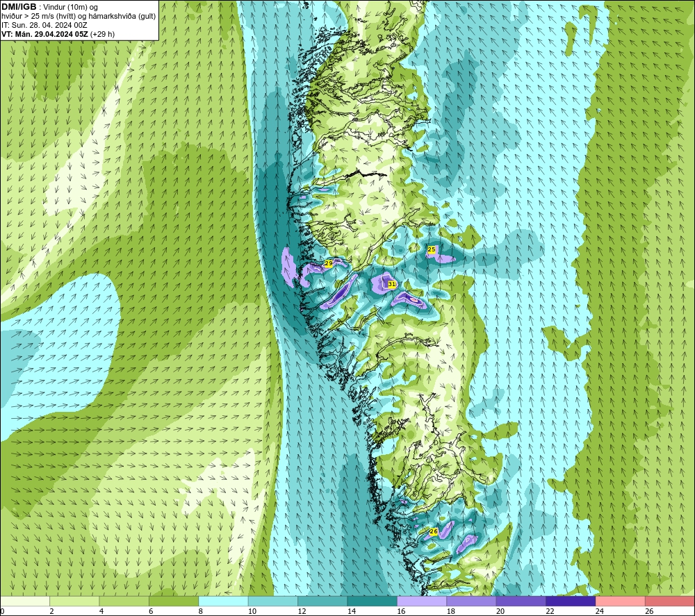Pick the 8–10 m/s light cyan swatch
The height and width of the screenshot is (616, 695).
point(223,601)
